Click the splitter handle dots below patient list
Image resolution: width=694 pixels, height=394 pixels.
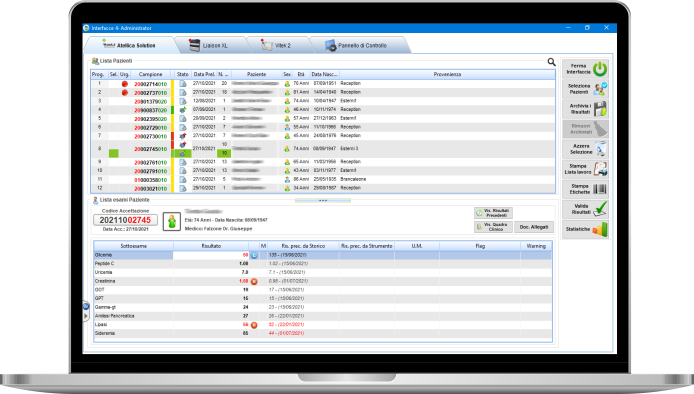point(323,201)
